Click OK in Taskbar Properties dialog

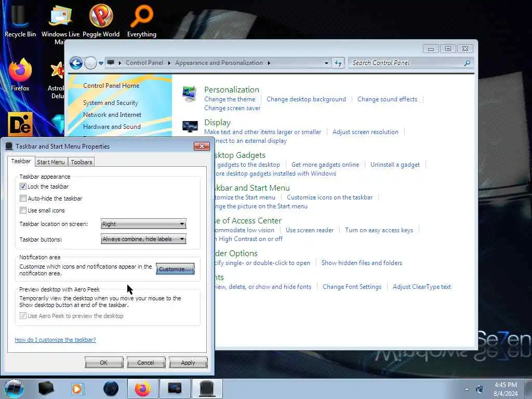(104, 363)
